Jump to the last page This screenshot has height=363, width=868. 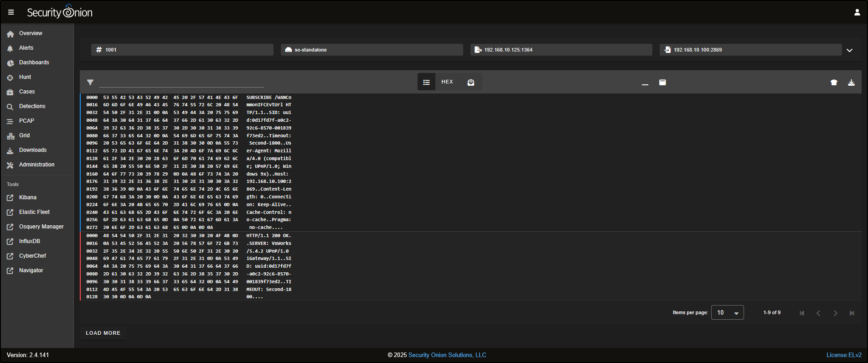852,313
